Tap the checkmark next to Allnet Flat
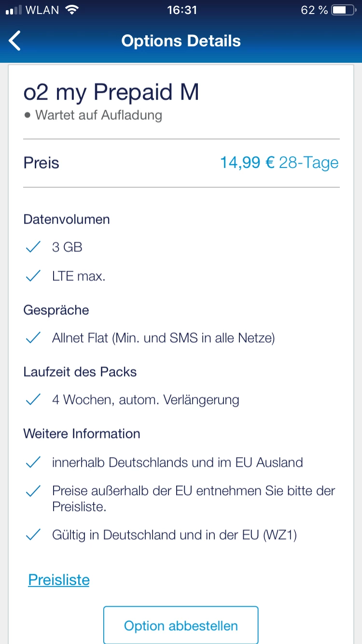 (33, 338)
